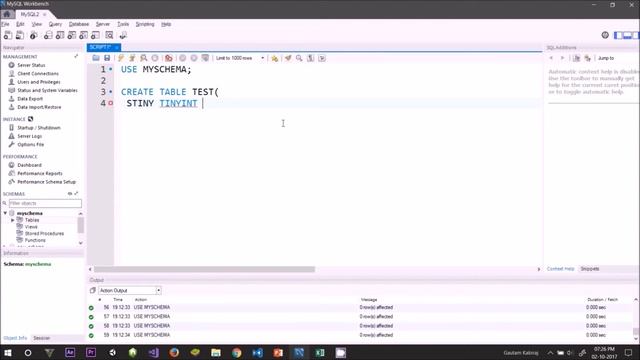Open Firefox from the taskbar
The height and width of the screenshot is (360, 640).
(174, 352)
